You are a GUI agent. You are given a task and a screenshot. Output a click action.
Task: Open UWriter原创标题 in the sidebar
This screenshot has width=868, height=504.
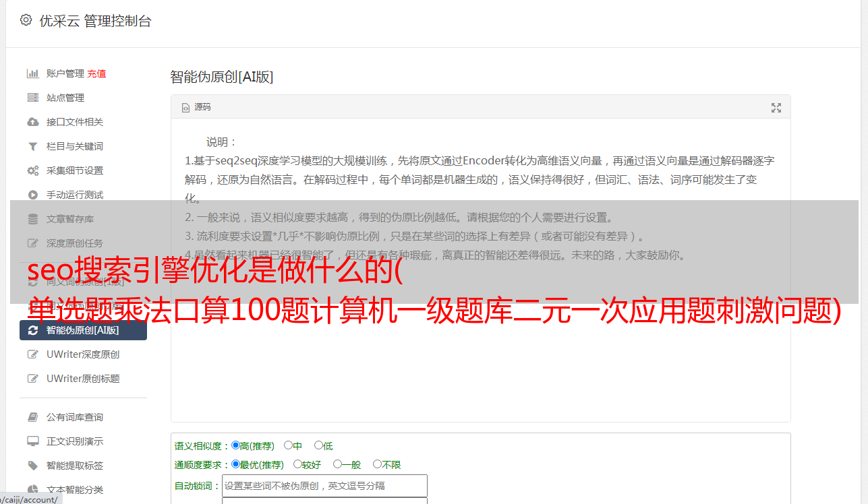click(83, 379)
